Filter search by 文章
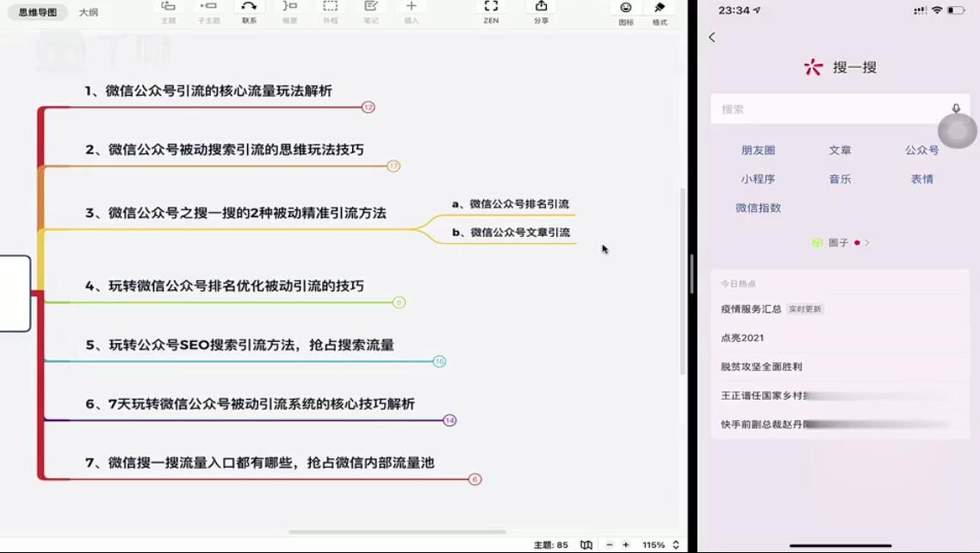The image size is (980, 553). click(x=840, y=151)
